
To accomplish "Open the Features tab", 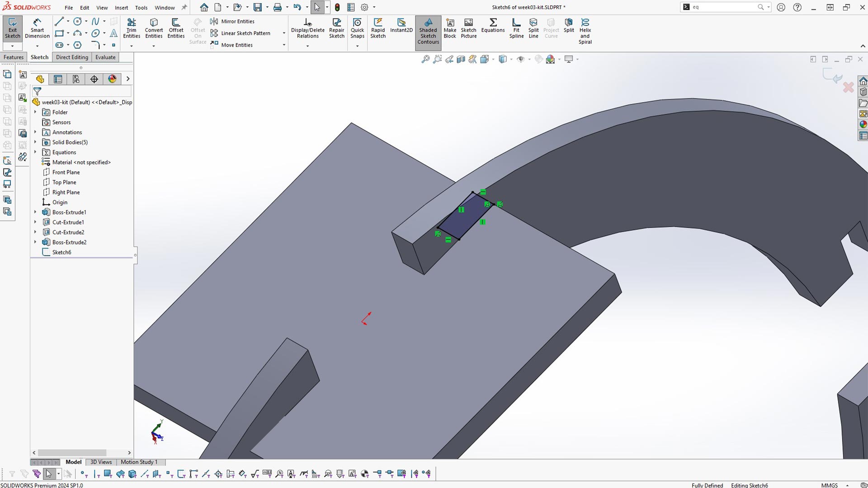I will coord(14,57).
